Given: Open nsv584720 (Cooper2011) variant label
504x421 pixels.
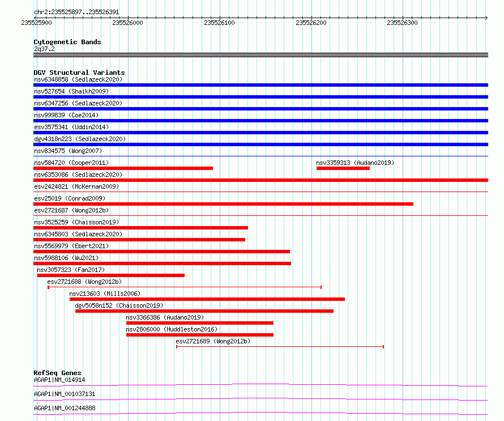Looking at the screenshot, I should 71,163.
